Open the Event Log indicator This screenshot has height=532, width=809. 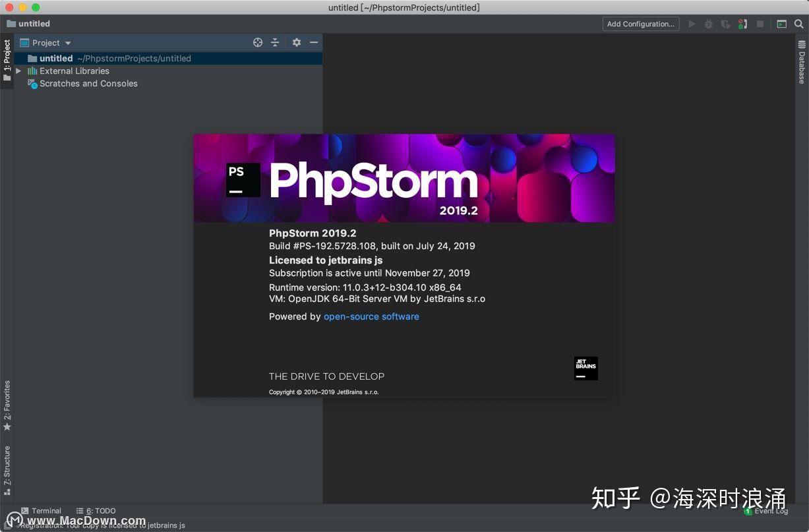pyautogui.click(x=767, y=510)
